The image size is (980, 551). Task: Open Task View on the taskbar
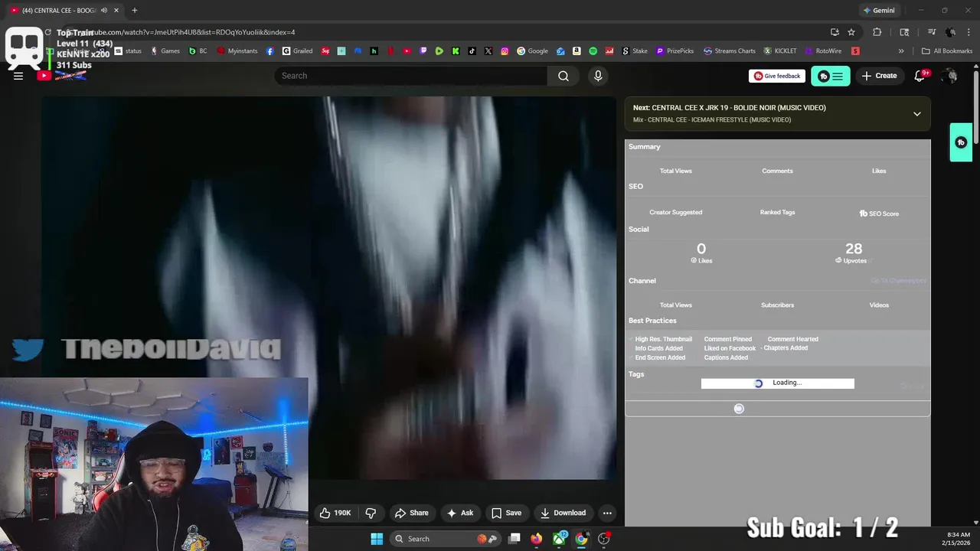click(x=514, y=539)
